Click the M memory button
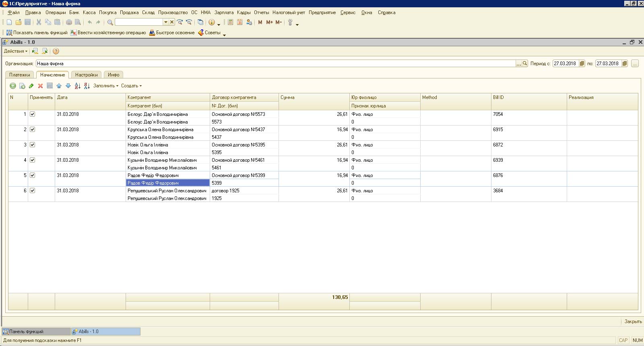The width and height of the screenshot is (644, 346). click(260, 22)
